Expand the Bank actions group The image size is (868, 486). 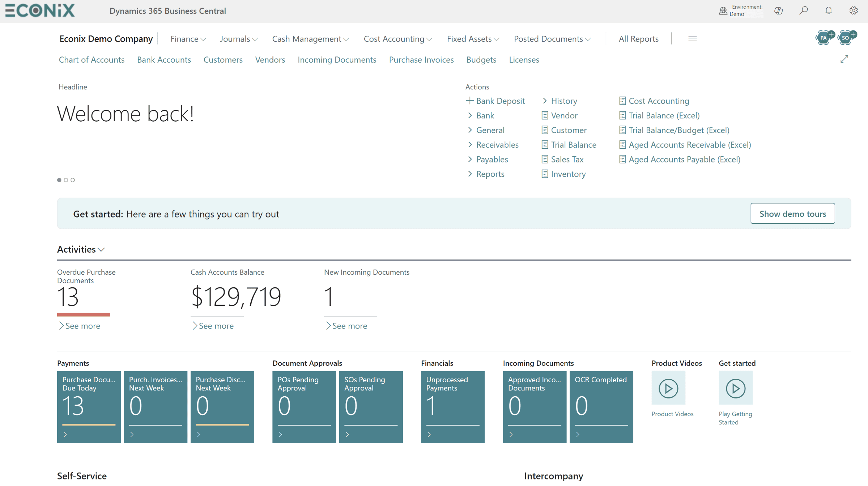click(x=481, y=115)
